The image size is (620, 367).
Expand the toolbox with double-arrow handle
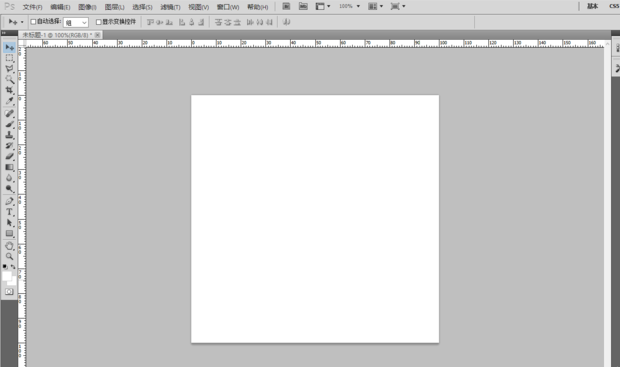tap(4, 33)
